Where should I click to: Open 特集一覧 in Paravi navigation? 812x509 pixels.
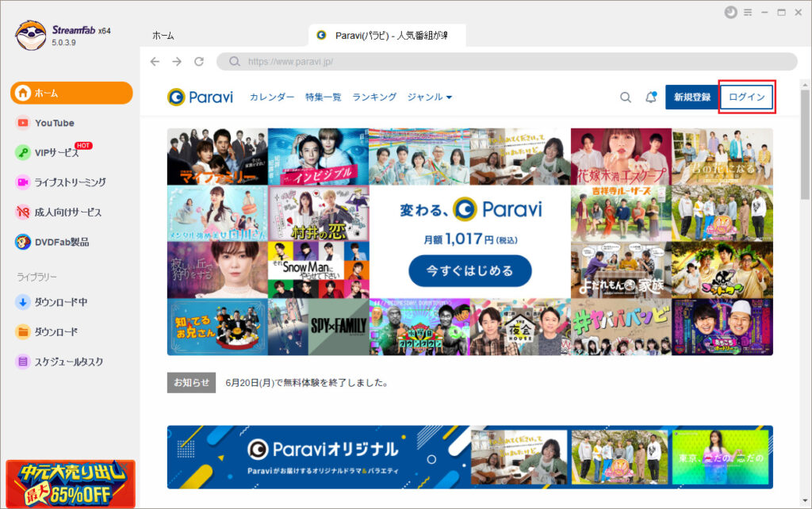[324, 97]
